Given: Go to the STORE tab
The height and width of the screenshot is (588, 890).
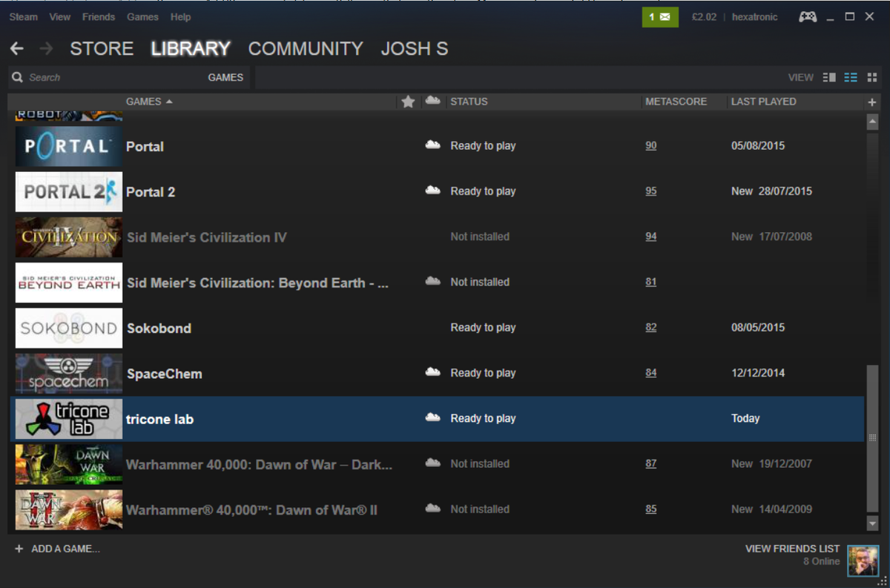Looking at the screenshot, I should 102,49.
